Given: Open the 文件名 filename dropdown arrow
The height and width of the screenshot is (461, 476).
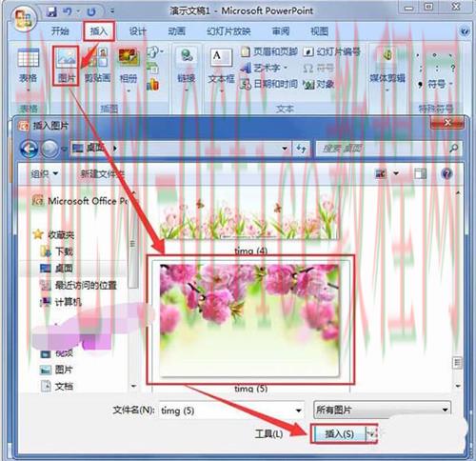Looking at the screenshot, I should click(x=298, y=411).
